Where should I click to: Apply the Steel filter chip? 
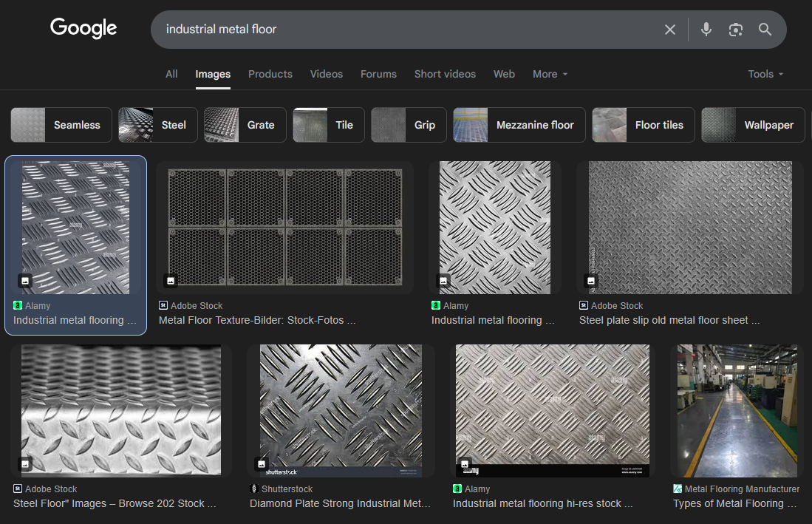[158, 125]
